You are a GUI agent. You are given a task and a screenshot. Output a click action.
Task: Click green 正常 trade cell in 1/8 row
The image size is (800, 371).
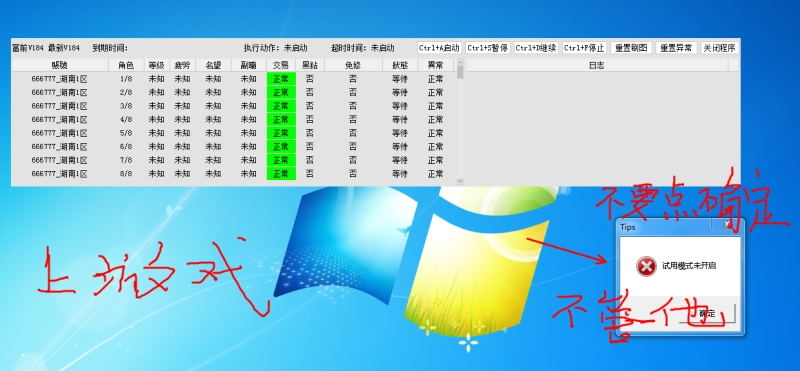coord(281,79)
